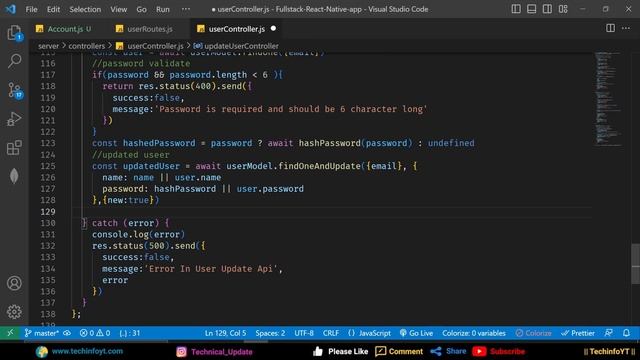Click the Prettier status item
Viewport: 640px width, 360px height.
[578, 333]
